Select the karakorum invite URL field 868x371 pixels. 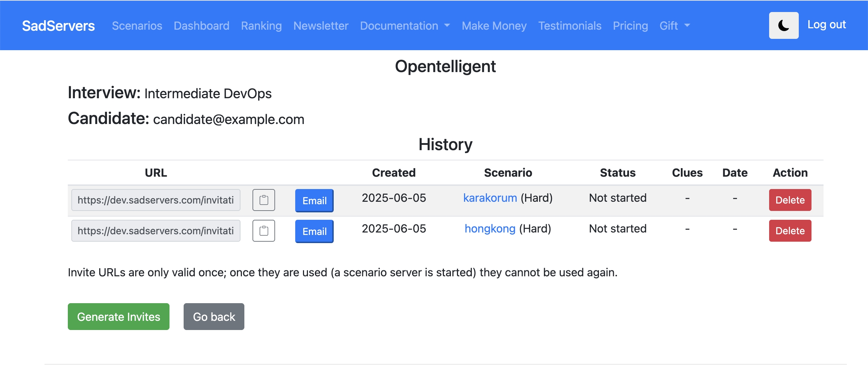coord(156,200)
